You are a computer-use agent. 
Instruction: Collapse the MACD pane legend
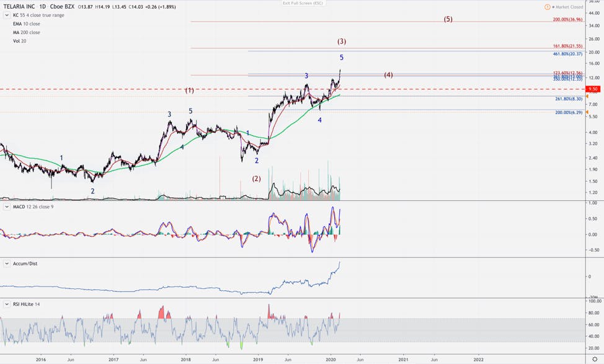click(x=7, y=207)
